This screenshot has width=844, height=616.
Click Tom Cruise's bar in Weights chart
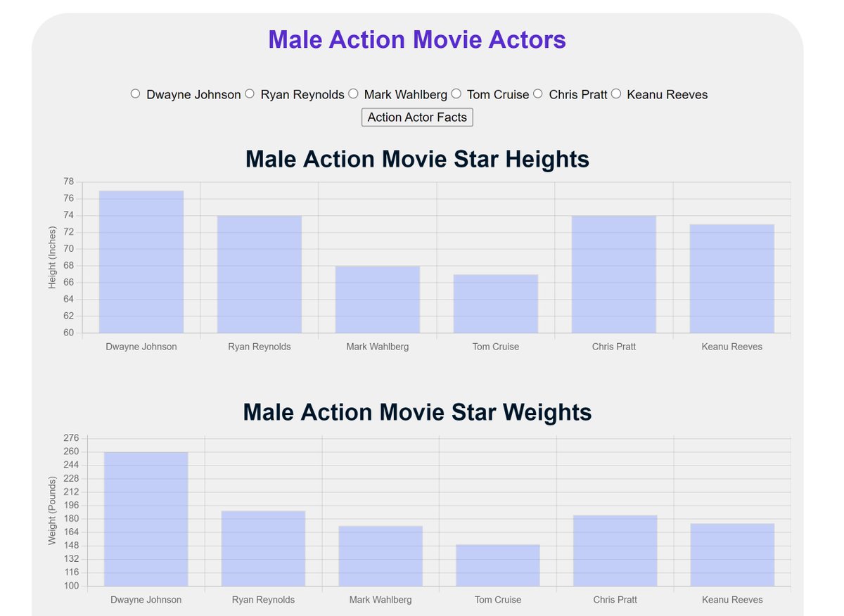(498, 565)
